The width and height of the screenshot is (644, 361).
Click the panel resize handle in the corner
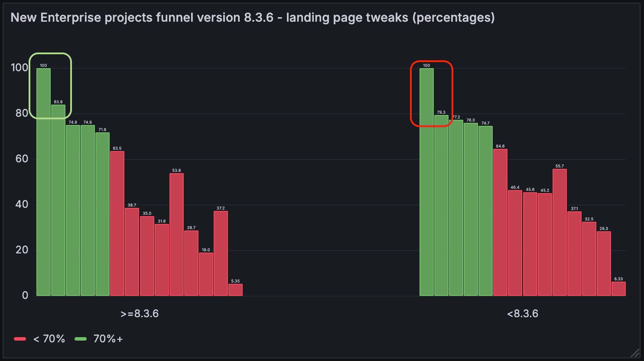tap(635, 353)
